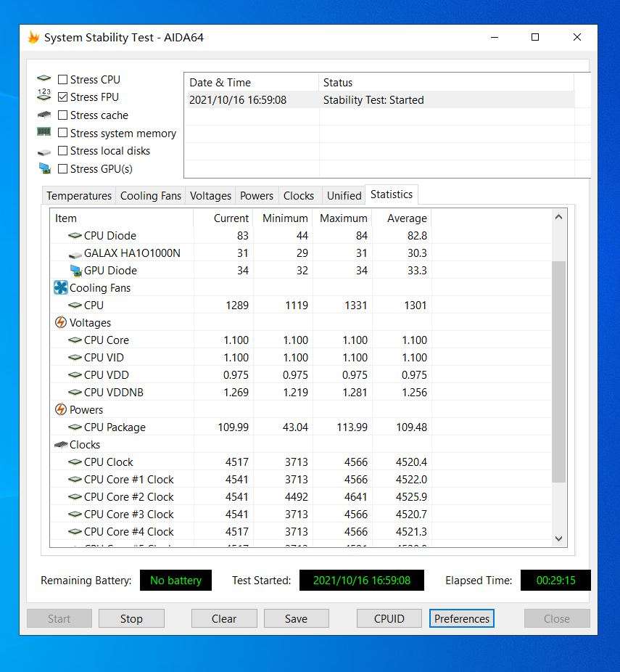The width and height of the screenshot is (620, 672).
Task: Click the 00:29:15 elapsed time display
Action: click(x=555, y=581)
